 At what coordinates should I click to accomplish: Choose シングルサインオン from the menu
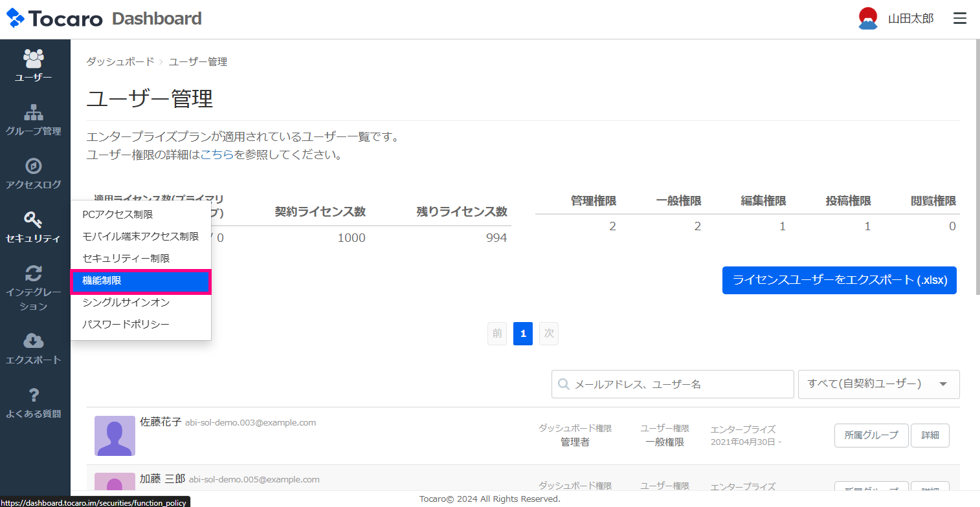126,302
